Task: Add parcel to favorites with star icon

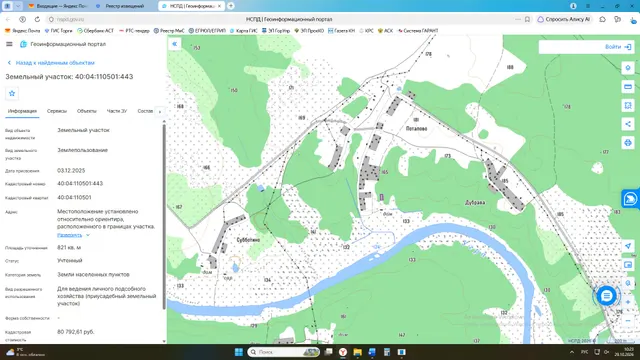Action: pos(12,93)
